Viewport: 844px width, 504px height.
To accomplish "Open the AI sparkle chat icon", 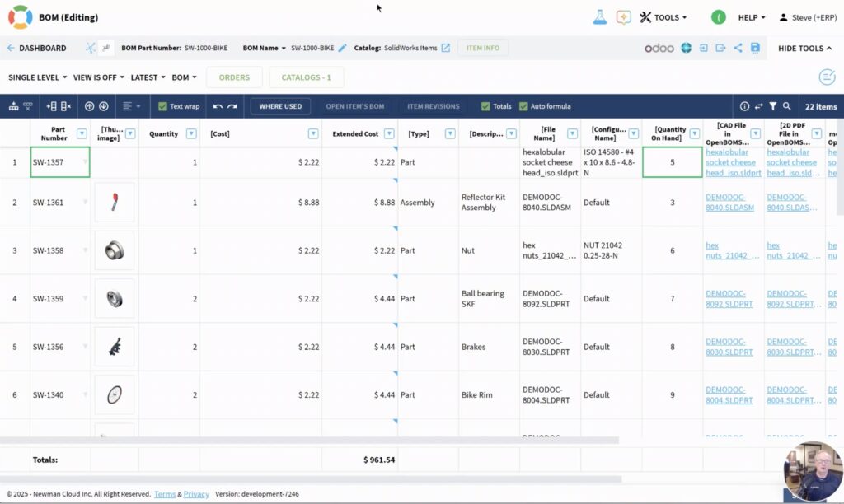I will click(623, 17).
